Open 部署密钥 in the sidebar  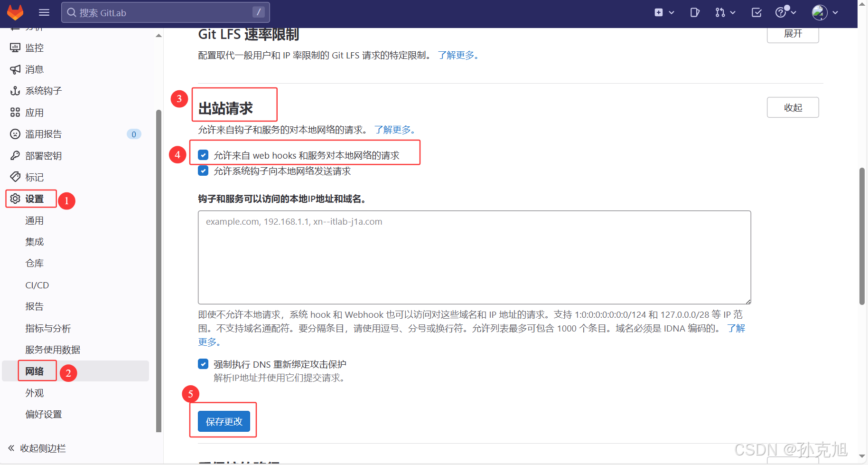(x=43, y=156)
